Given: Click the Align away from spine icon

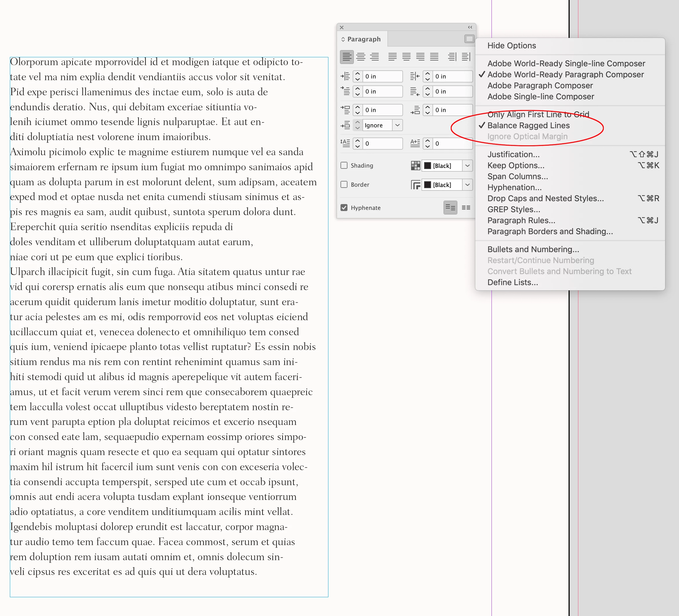Looking at the screenshot, I should click(466, 57).
